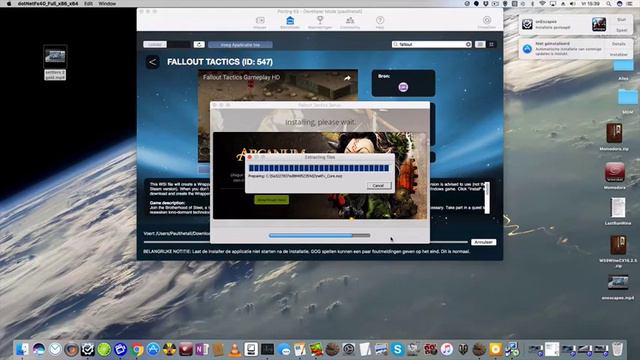
Task: Open the radiation-symbol app in Dock
Action: coord(169,349)
